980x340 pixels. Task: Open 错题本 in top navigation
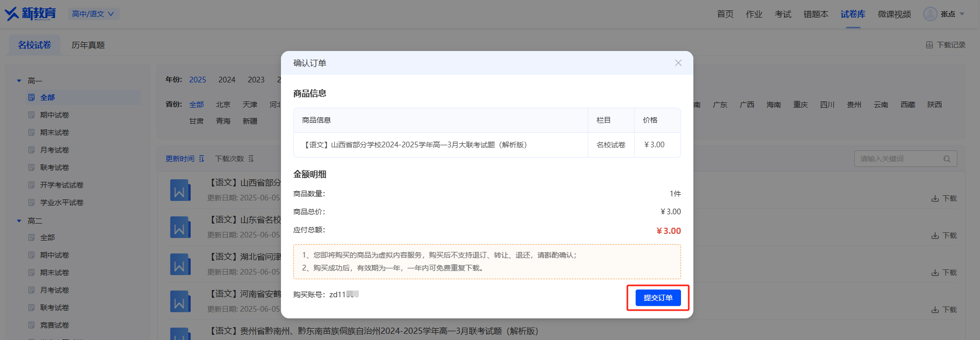point(816,14)
